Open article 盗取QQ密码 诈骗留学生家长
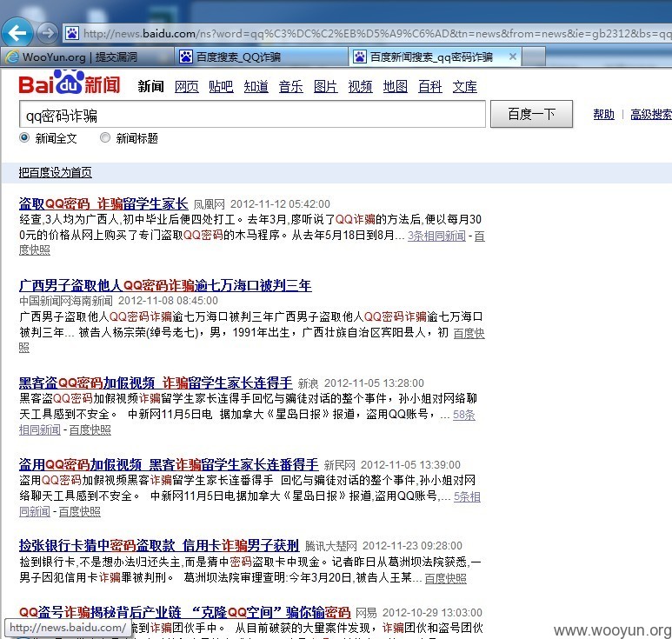672x639 pixels. [x=103, y=203]
